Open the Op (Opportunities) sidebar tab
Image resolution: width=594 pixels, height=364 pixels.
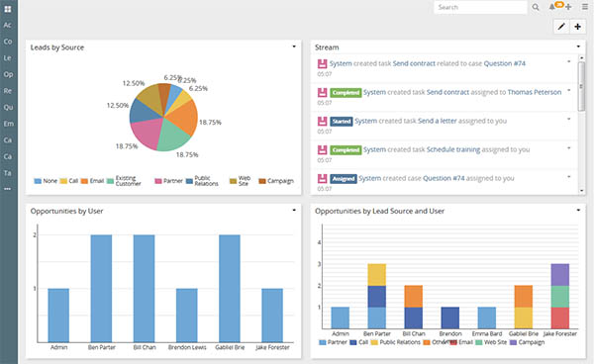tap(8, 74)
